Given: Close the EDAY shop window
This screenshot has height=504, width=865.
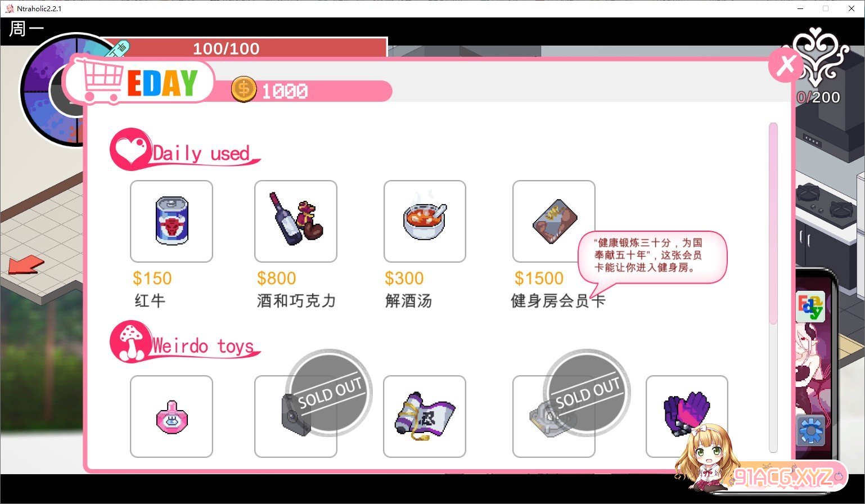Looking at the screenshot, I should [x=785, y=65].
